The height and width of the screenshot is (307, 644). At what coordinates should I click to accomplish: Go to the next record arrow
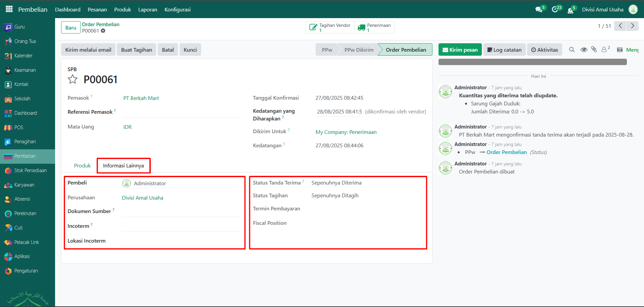coord(633,26)
